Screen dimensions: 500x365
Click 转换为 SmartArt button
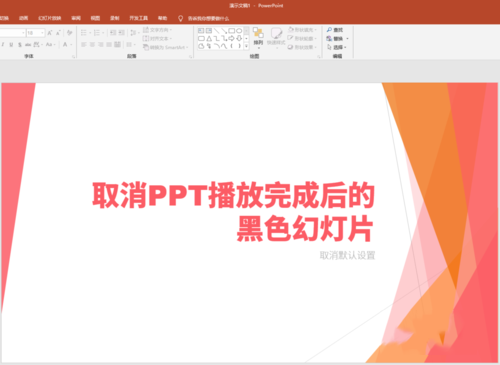[166, 47]
